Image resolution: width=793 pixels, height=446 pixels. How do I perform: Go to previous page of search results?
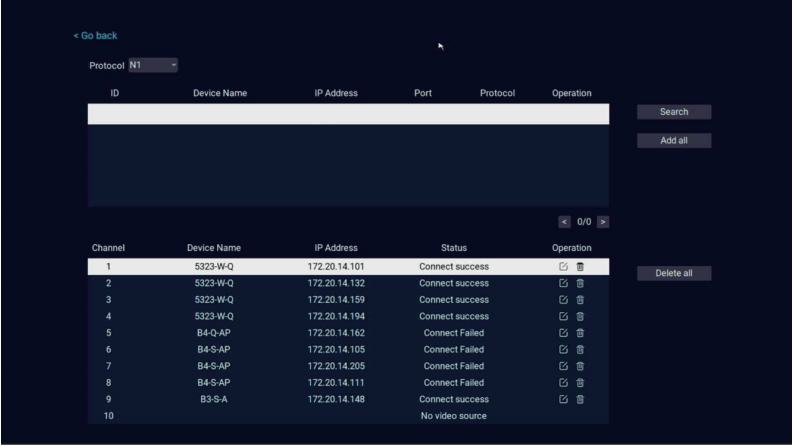click(563, 221)
